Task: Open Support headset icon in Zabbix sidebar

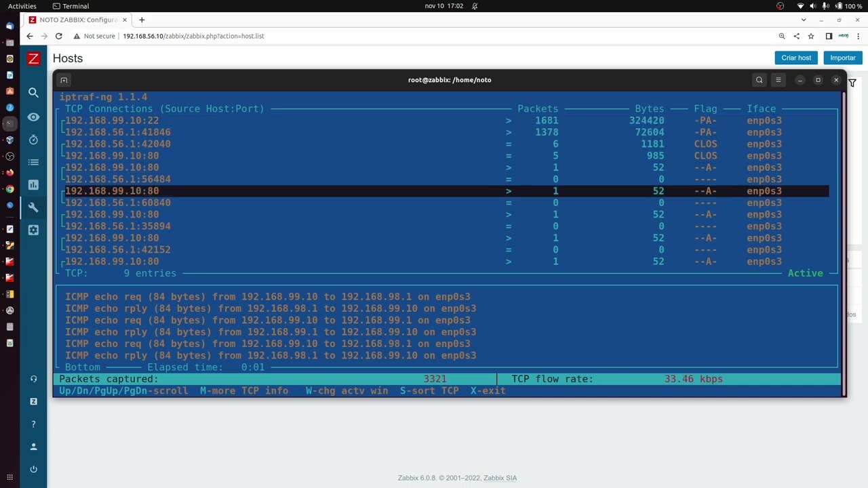Action: [33, 379]
